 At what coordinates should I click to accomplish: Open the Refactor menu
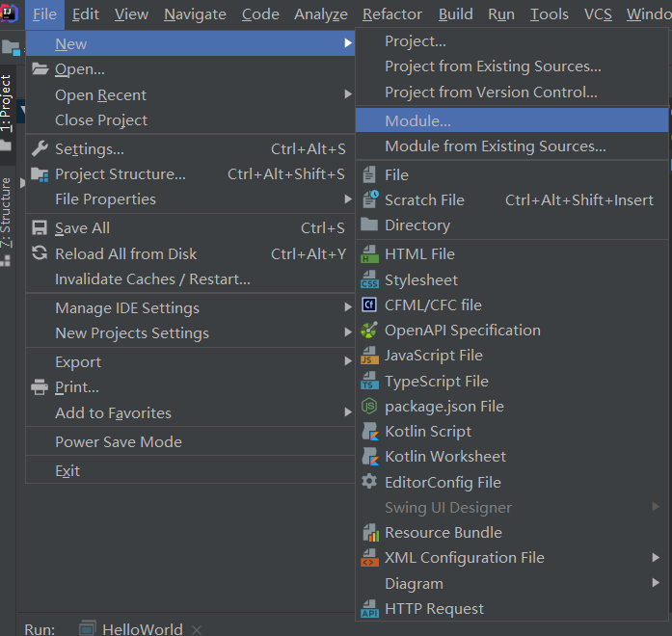[392, 14]
